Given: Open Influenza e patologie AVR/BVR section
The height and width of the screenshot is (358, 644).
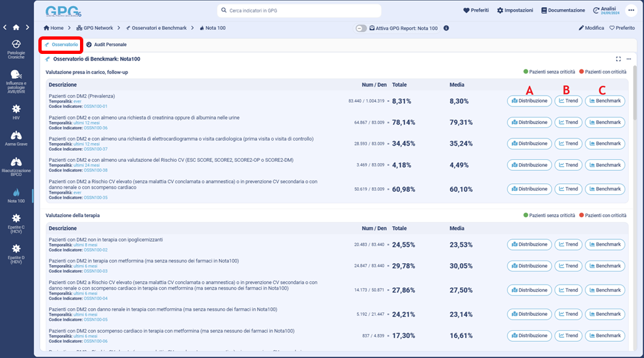Looking at the screenshot, I should [16, 75].
